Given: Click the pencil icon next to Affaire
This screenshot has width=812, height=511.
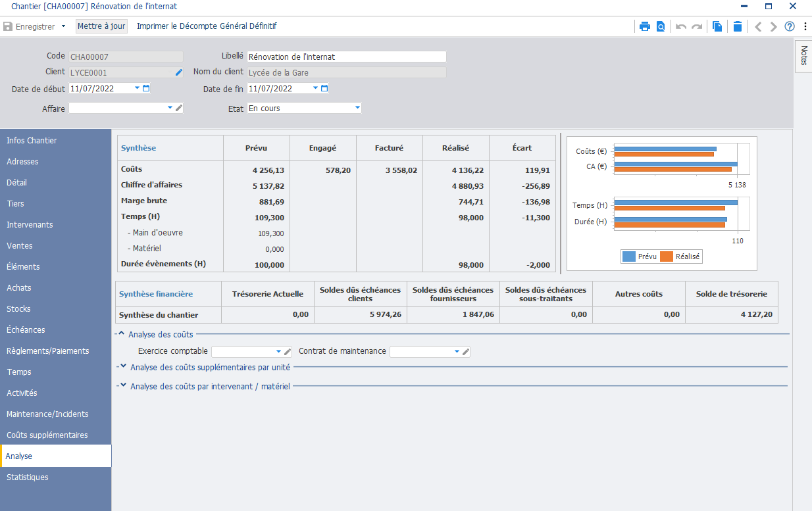Looking at the screenshot, I should (x=179, y=108).
